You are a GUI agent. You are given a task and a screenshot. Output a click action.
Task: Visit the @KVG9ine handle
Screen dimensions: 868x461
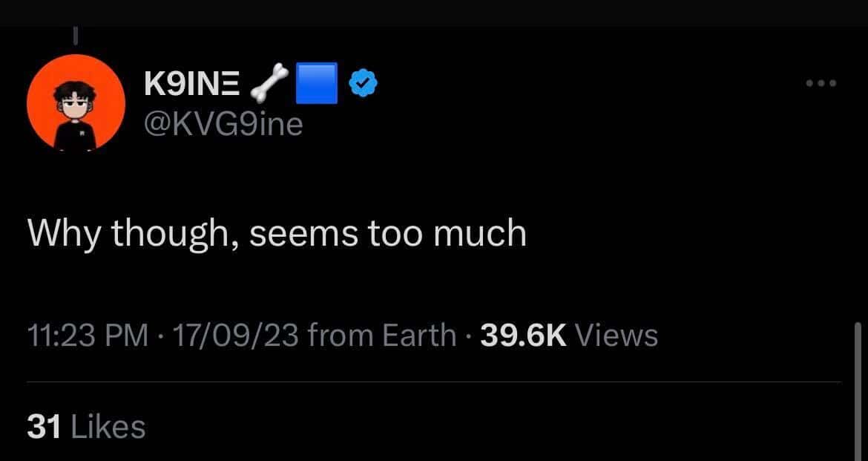tap(223, 124)
